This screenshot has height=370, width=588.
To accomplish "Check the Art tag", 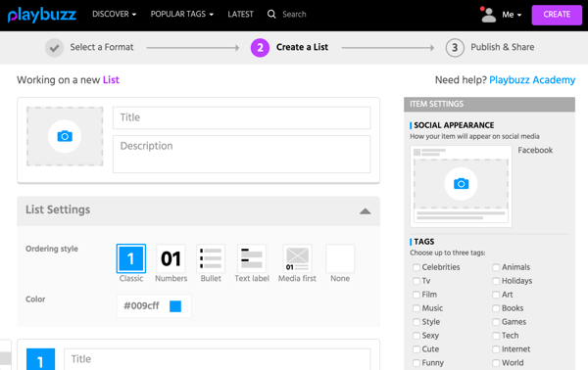I will pos(496,295).
